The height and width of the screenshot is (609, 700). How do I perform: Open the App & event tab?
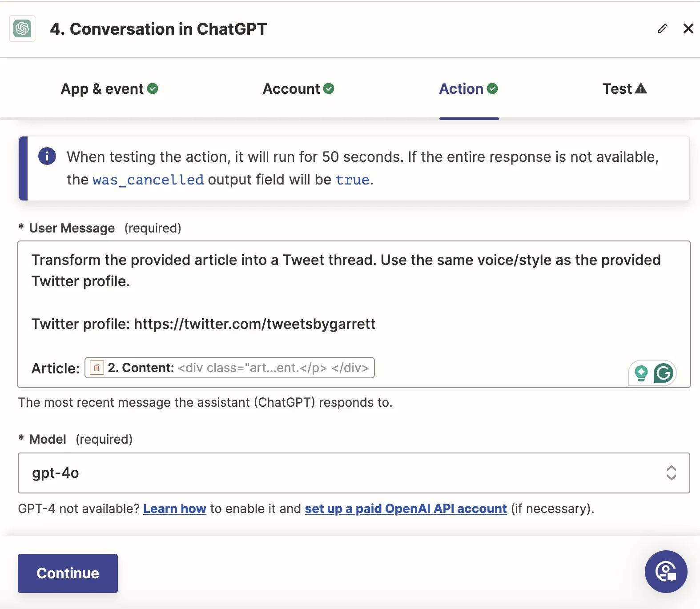pos(109,89)
